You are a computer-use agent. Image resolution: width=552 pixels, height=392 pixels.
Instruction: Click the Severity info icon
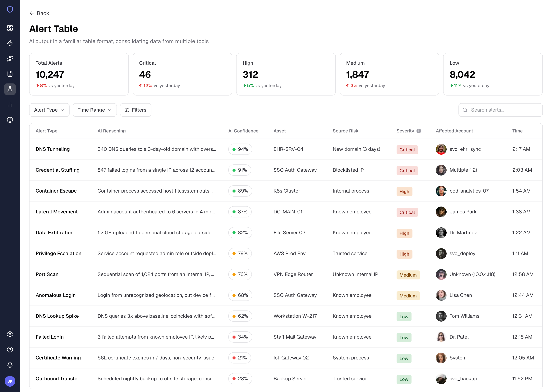pos(419,131)
